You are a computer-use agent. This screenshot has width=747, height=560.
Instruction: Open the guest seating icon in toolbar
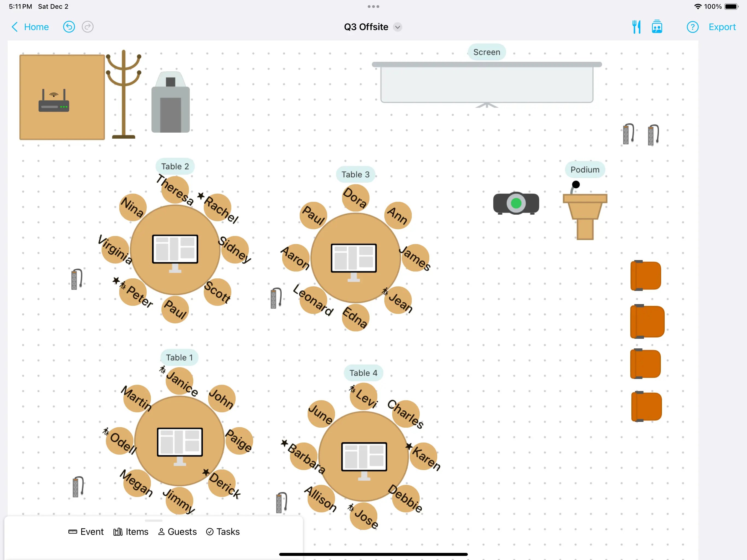[x=657, y=27]
